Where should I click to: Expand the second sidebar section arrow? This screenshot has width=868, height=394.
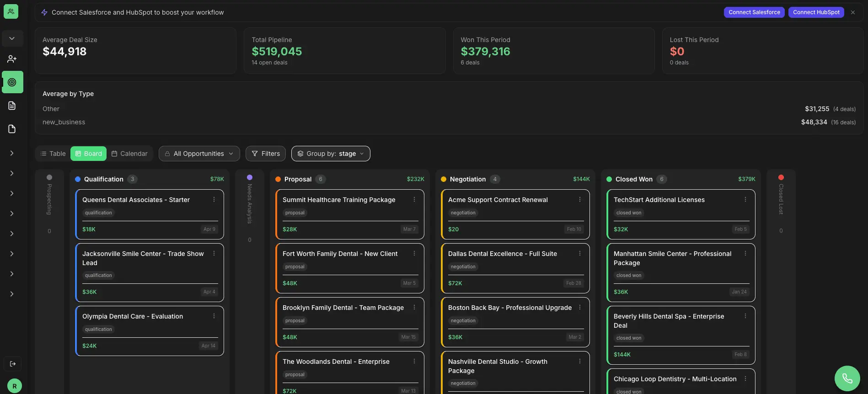pyautogui.click(x=12, y=173)
